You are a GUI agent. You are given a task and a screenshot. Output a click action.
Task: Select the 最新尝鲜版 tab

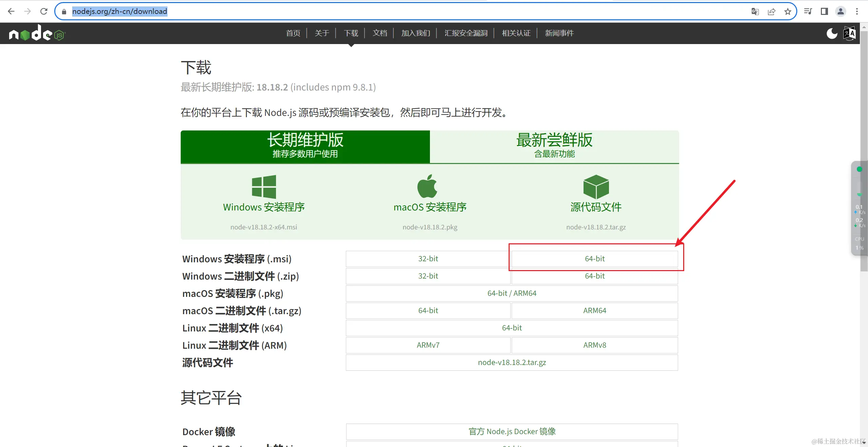click(x=554, y=146)
